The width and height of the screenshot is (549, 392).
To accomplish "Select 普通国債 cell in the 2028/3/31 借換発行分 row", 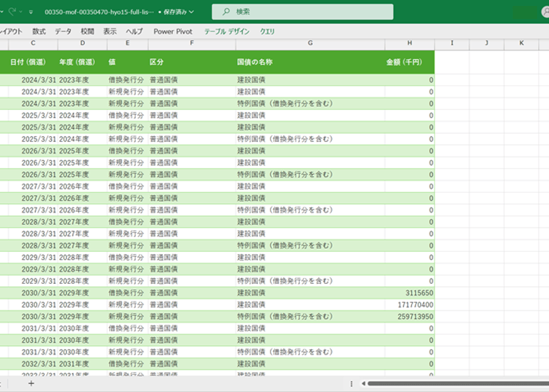I will (192, 222).
